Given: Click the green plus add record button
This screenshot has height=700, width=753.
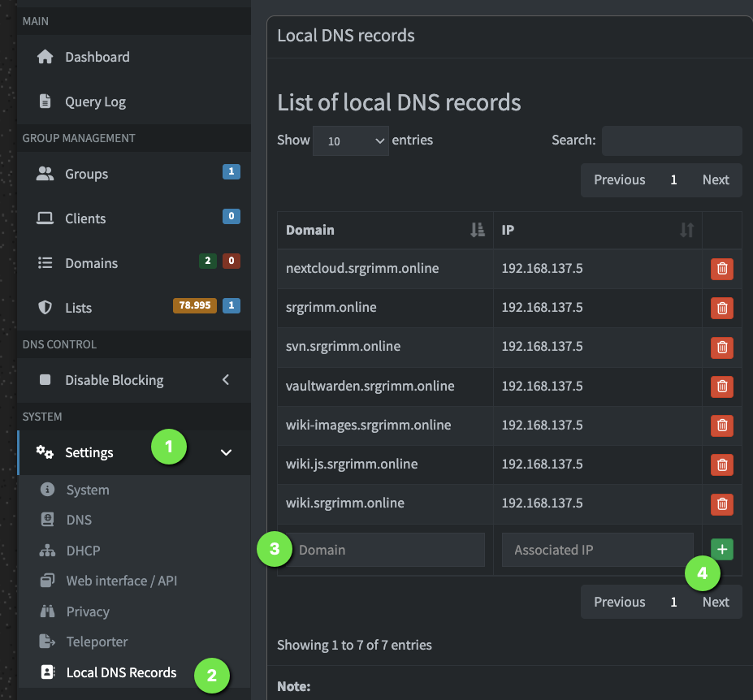Looking at the screenshot, I should (x=722, y=550).
